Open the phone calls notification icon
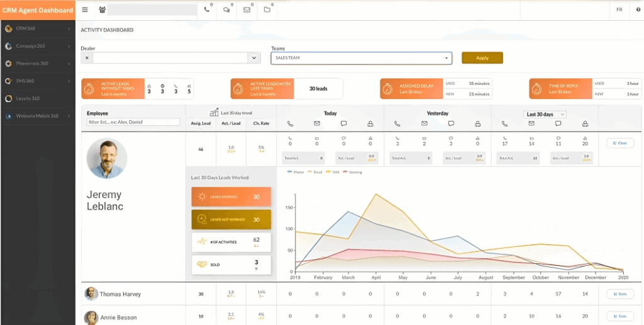This screenshot has height=325, width=644. [207, 10]
